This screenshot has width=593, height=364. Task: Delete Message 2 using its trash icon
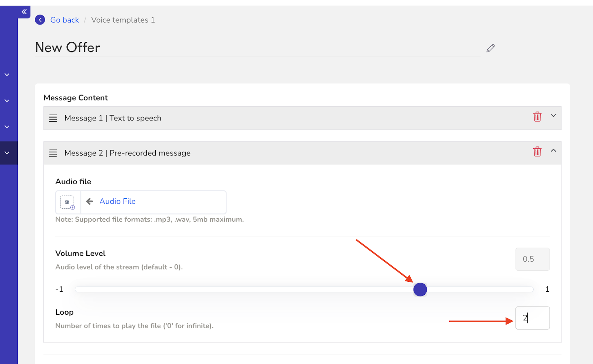click(x=537, y=152)
